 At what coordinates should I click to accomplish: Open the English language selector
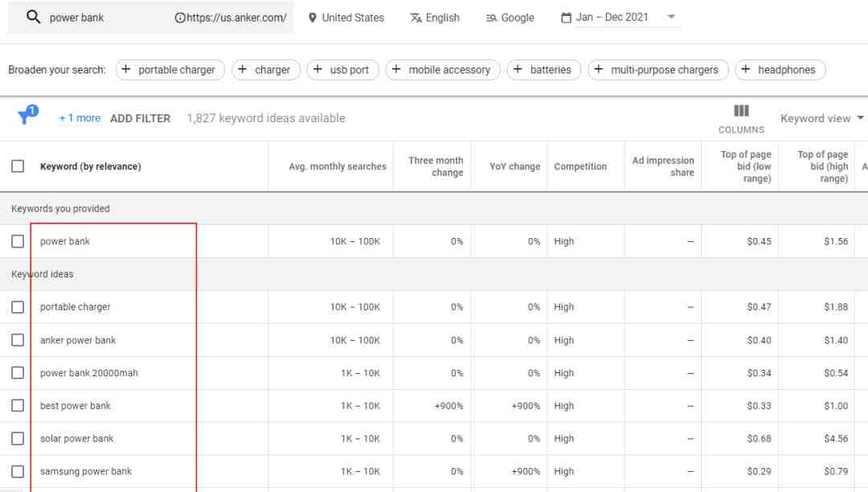435,18
